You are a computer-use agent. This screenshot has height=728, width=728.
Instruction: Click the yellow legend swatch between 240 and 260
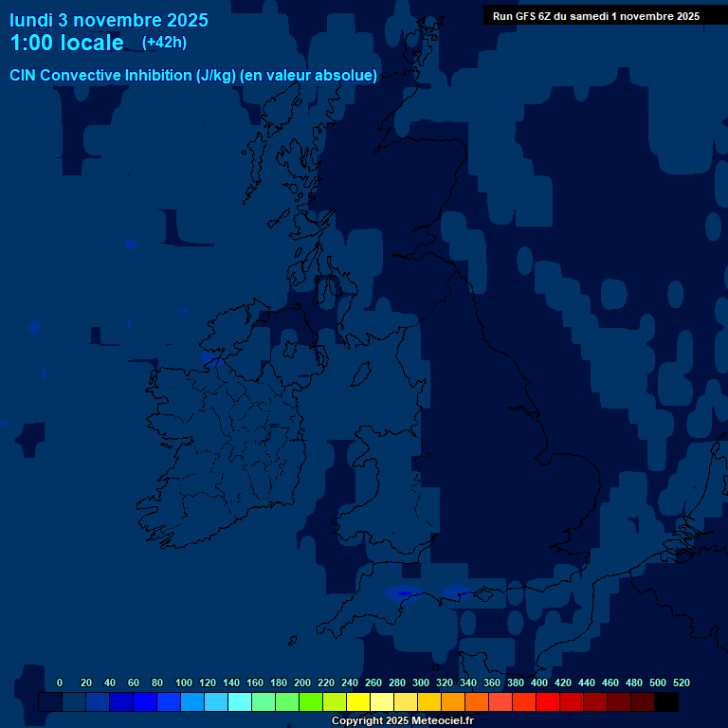[358, 702]
